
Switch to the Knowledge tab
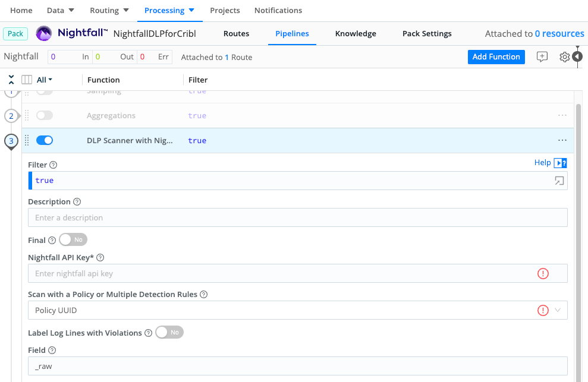(356, 34)
